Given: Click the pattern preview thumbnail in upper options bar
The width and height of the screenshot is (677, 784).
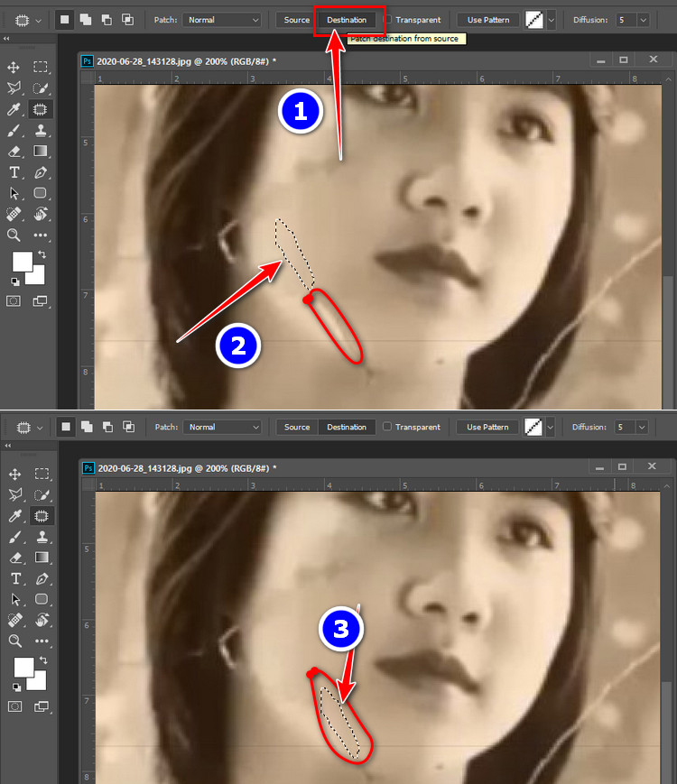Looking at the screenshot, I should [534, 20].
